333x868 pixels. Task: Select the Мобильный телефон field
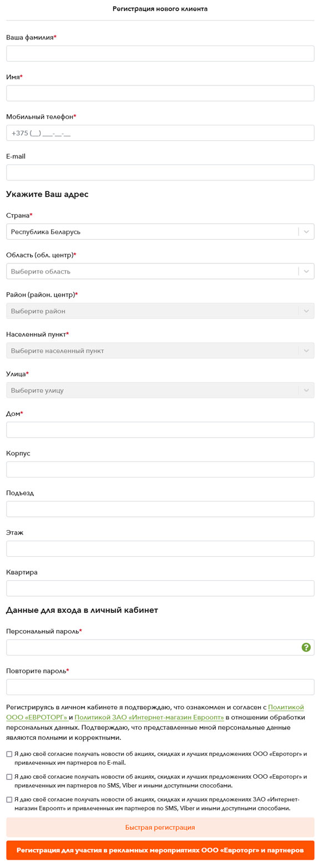[160, 133]
